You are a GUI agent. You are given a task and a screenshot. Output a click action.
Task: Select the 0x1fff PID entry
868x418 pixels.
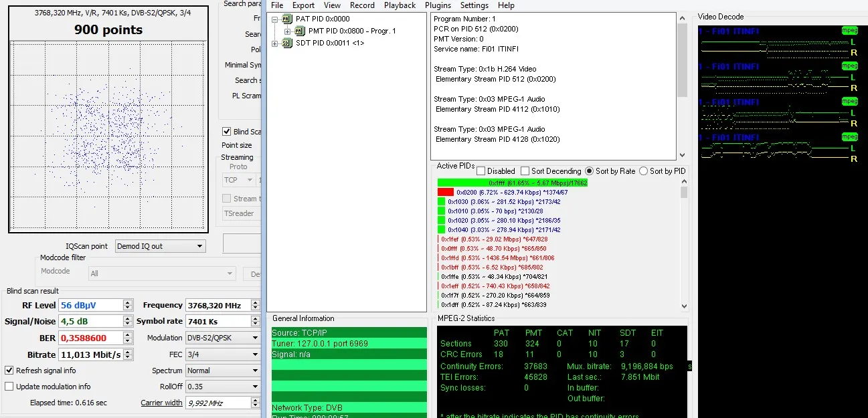[x=513, y=183]
